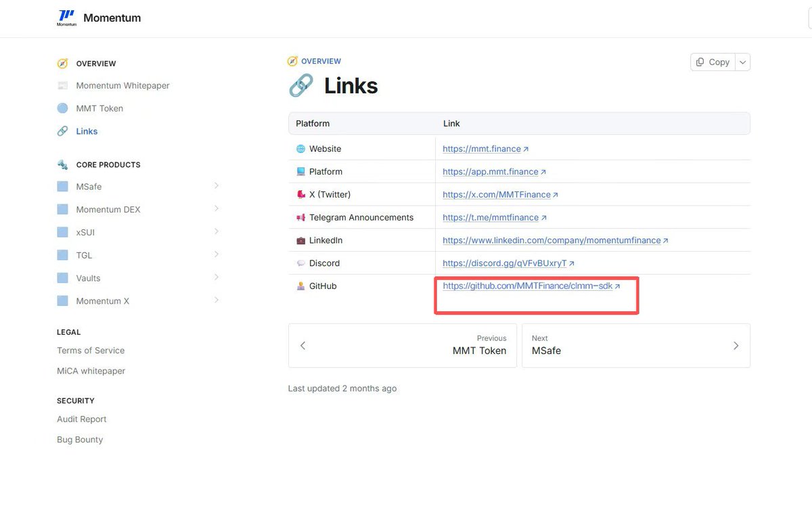Click the globe icon in Website row
This screenshot has width=812, height=525.
[300, 149]
